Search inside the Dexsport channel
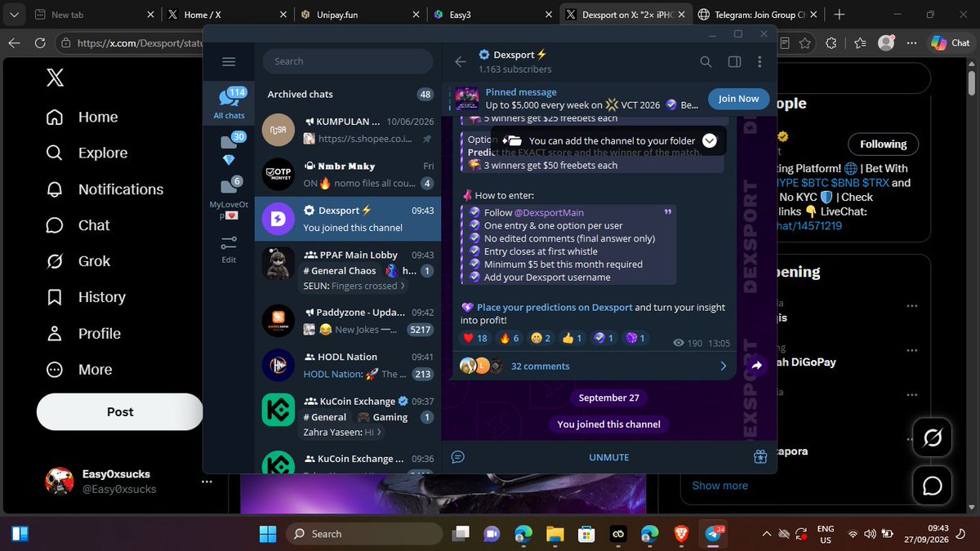 pos(706,61)
